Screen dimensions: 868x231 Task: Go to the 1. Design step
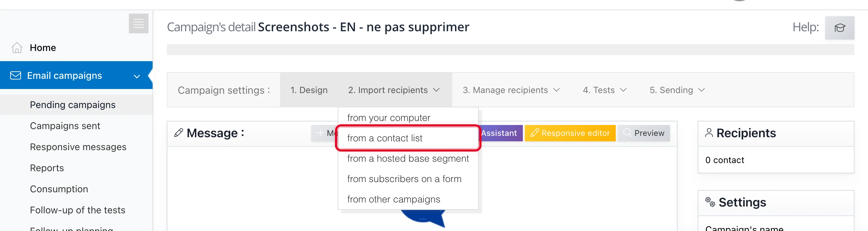(309, 90)
